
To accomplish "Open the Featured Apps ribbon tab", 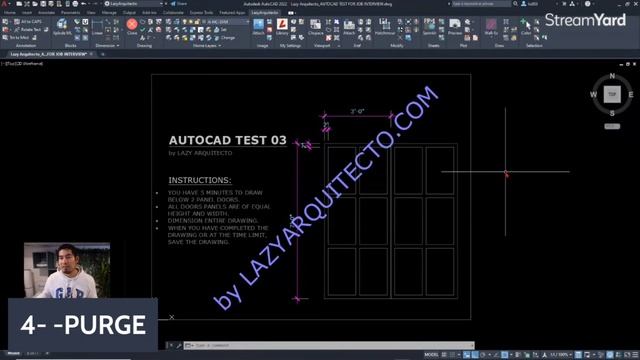I will [232, 13].
